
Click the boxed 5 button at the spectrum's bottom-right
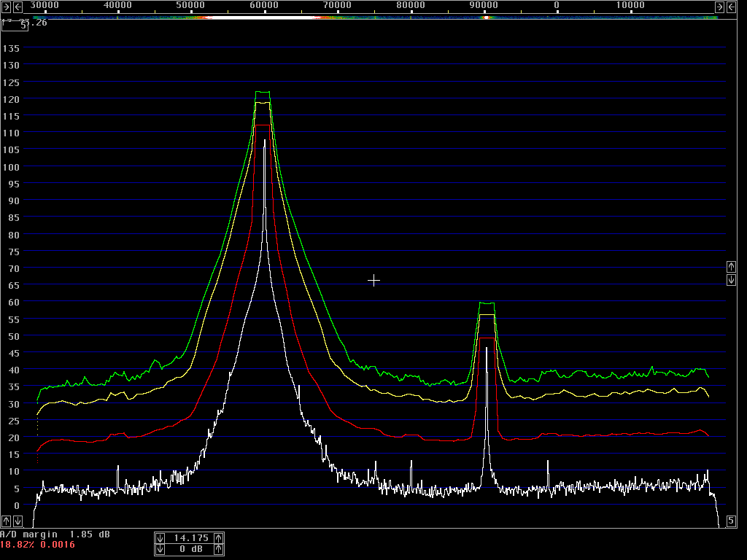(731, 521)
